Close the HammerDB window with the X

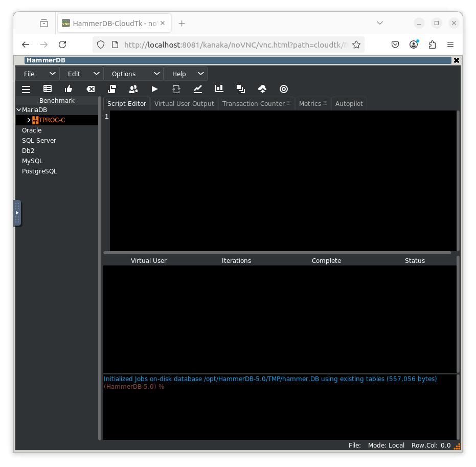point(456,60)
